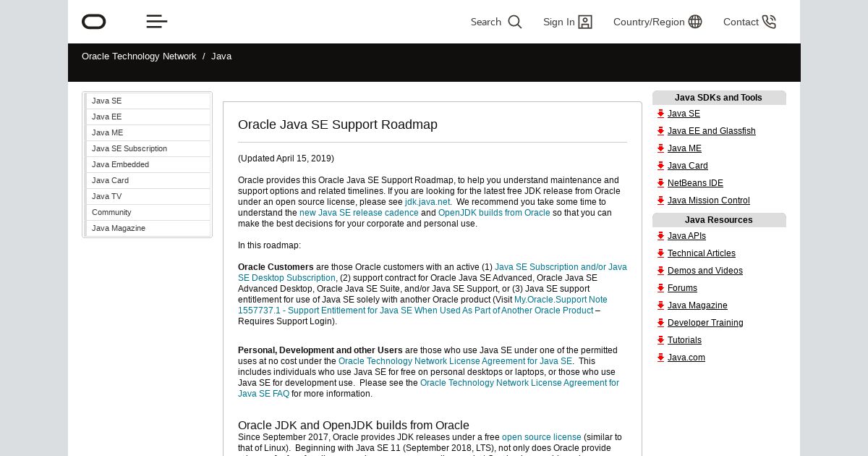Select Java EE in left navigation
The height and width of the screenshot is (456, 868).
click(148, 117)
